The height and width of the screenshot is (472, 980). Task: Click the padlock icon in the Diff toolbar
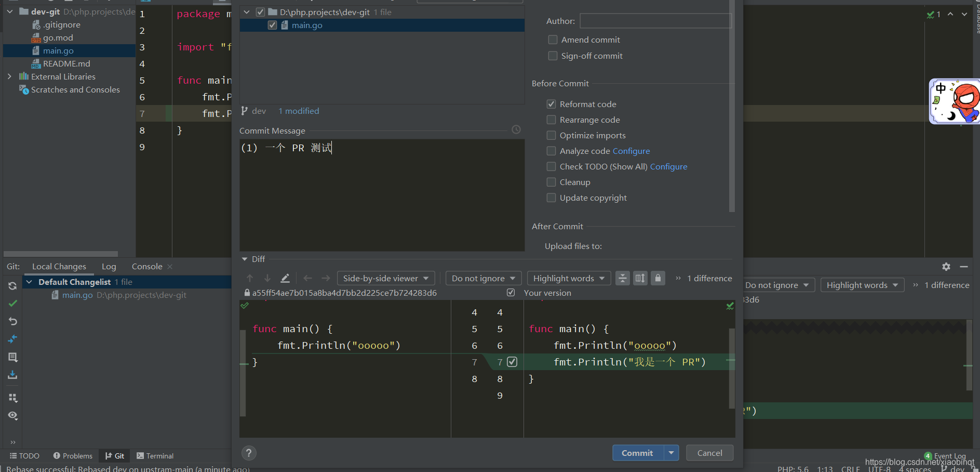658,278
